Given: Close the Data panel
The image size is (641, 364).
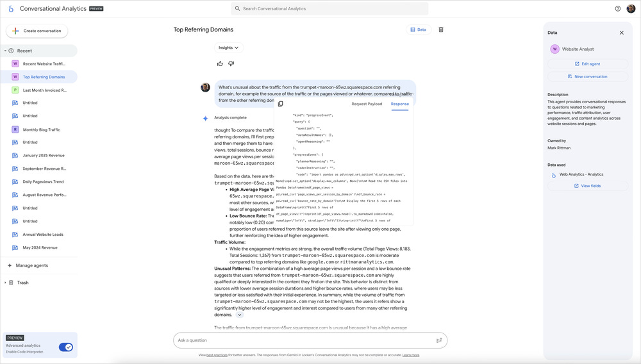Looking at the screenshot, I should click(x=621, y=33).
